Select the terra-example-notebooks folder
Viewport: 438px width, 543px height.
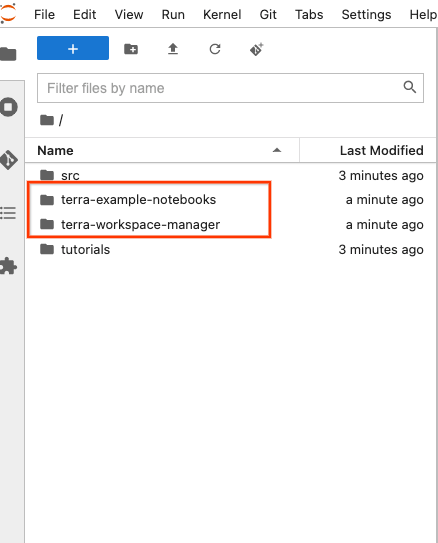[230, 200]
